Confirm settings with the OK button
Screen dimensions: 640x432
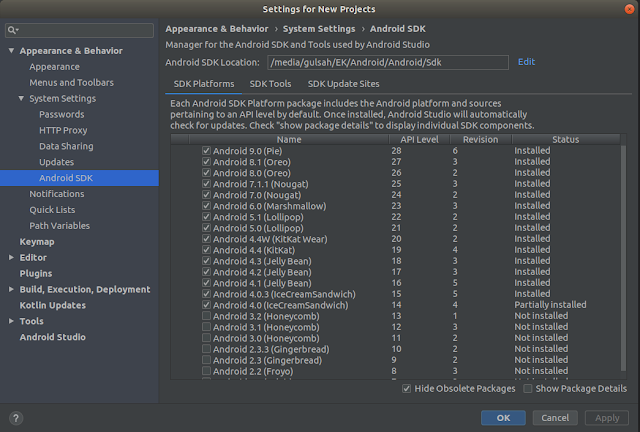pos(503,418)
